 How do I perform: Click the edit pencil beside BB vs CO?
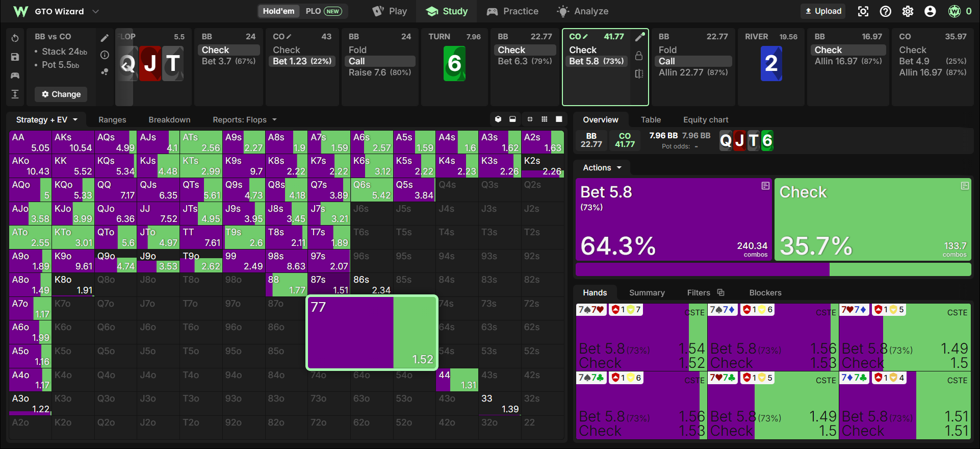tap(105, 38)
